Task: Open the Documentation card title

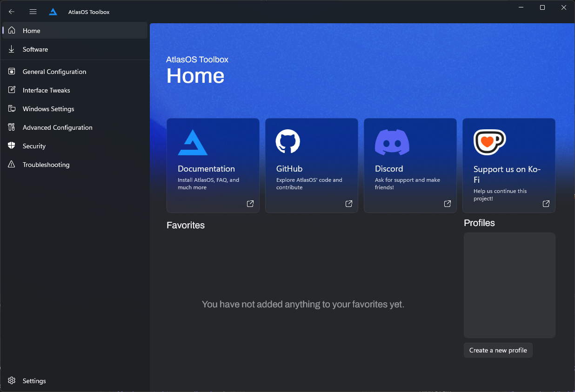Action: (206, 169)
